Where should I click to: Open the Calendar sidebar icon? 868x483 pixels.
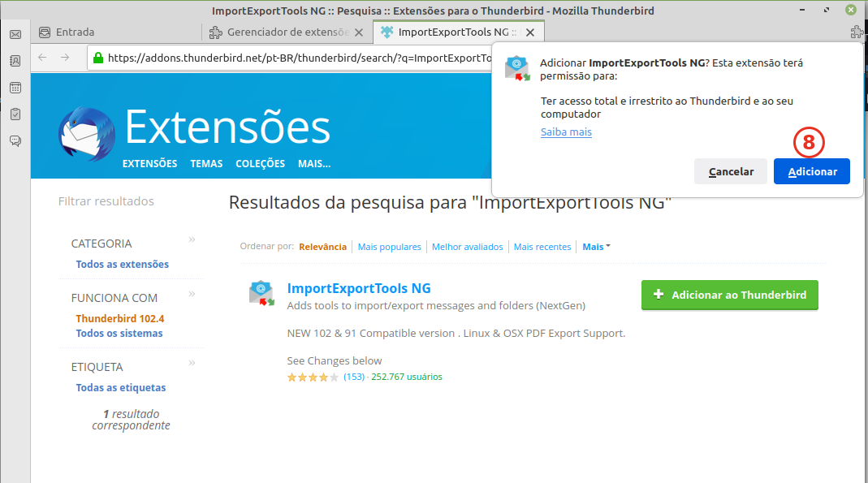(x=15, y=88)
